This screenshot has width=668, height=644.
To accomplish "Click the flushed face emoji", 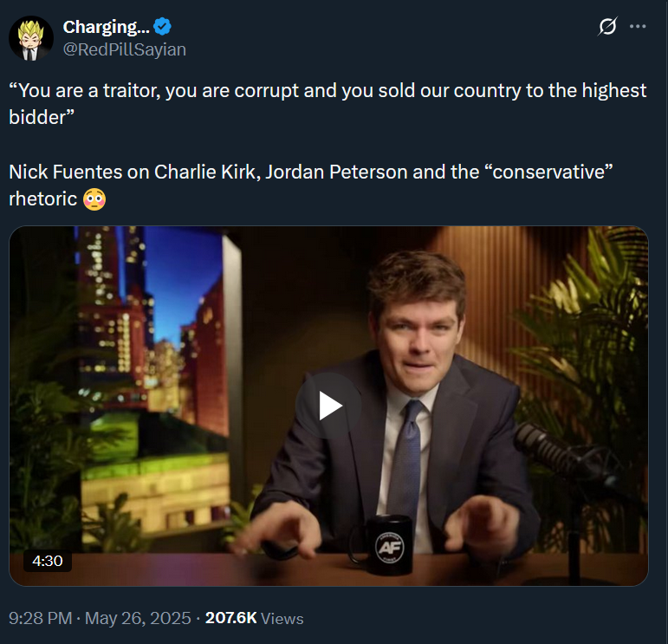I will [x=95, y=199].
